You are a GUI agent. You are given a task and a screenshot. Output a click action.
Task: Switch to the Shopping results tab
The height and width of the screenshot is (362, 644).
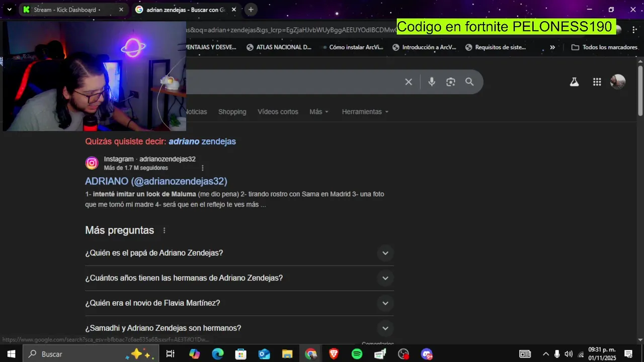[x=232, y=112]
